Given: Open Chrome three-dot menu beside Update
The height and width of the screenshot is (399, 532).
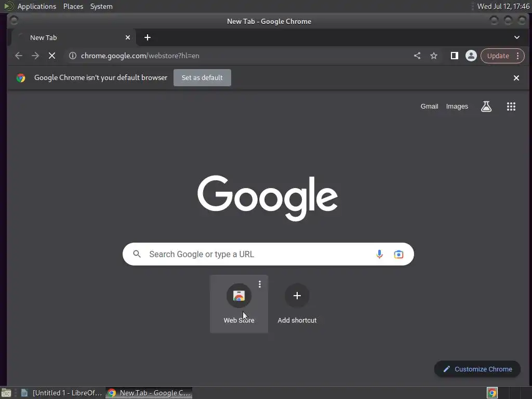Looking at the screenshot, I should (518, 56).
